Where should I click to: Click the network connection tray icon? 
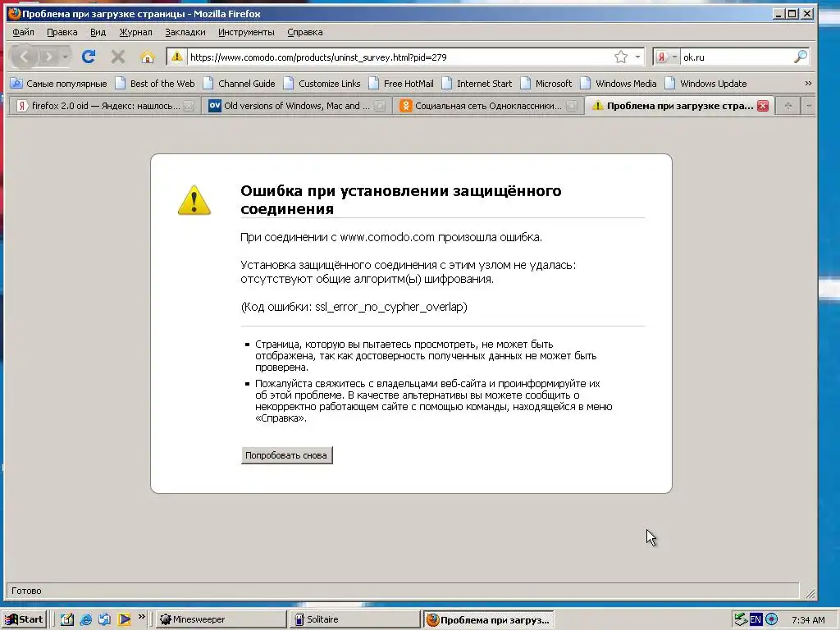[x=741, y=619]
